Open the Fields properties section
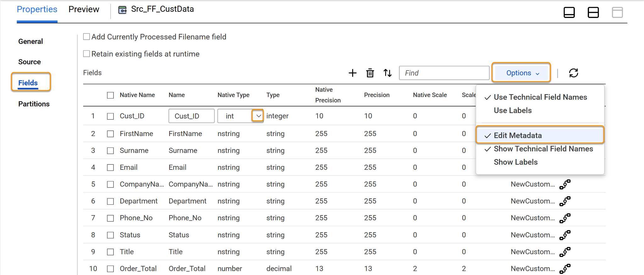Screen dimensions: 644x275 tap(28, 83)
